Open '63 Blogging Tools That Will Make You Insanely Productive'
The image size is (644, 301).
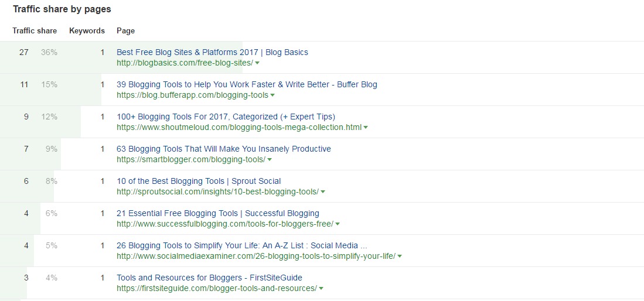224,149
